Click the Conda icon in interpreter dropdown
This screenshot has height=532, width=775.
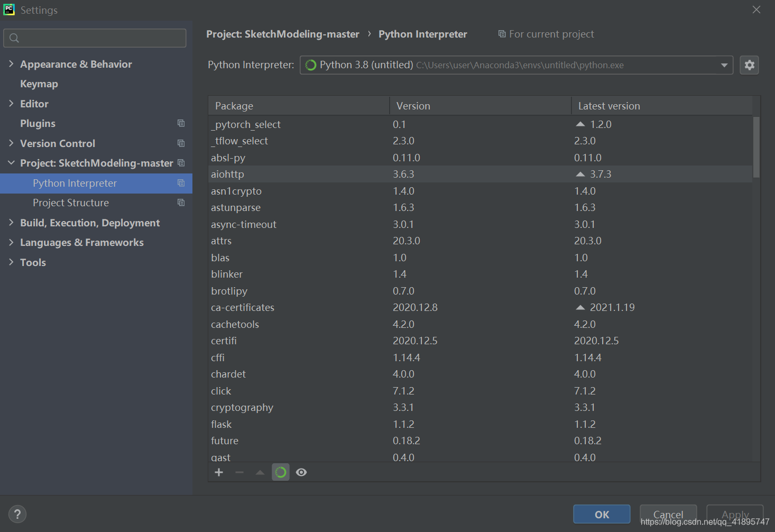311,65
